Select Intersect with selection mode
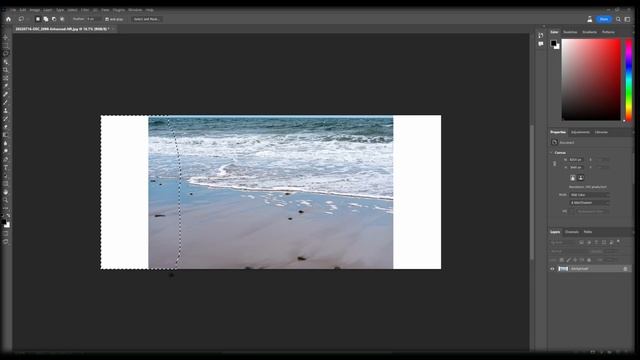 62,19
